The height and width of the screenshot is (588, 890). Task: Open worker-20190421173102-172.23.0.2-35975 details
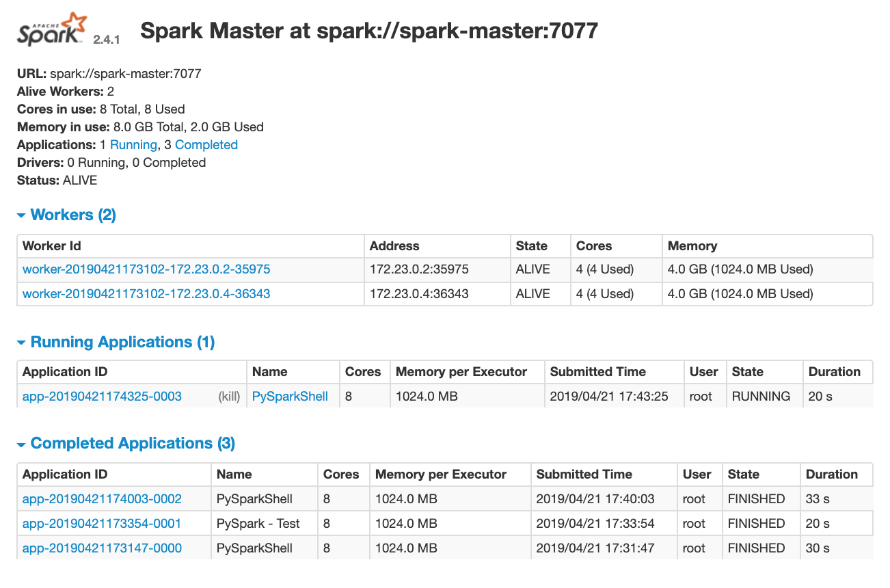146,269
